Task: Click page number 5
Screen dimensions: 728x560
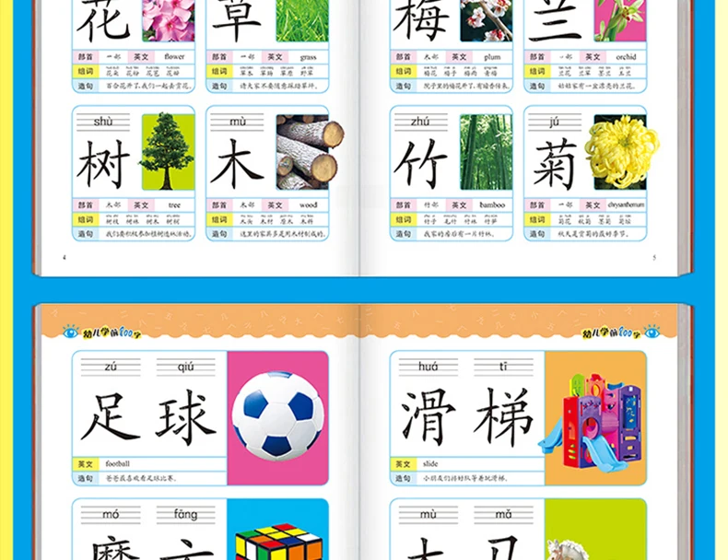Action: pyautogui.click(x=654, y=258)
